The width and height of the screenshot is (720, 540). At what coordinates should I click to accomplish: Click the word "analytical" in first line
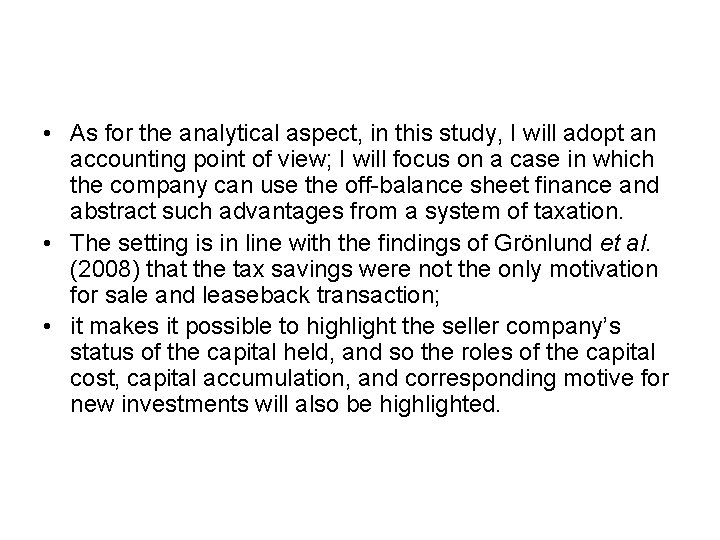(229, 134)
